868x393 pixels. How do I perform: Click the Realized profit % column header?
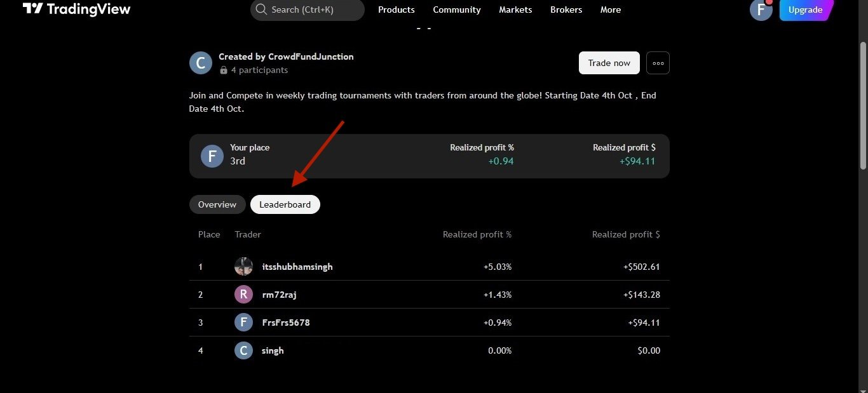[x=477, y=234]
